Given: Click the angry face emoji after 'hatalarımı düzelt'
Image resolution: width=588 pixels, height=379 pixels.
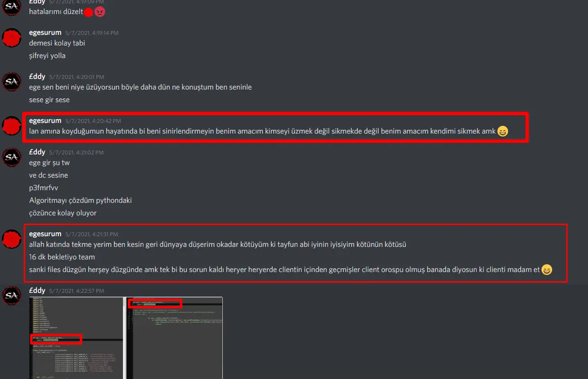Looking at the screenshot, I should pyautogui.click(x=100, y=12).
